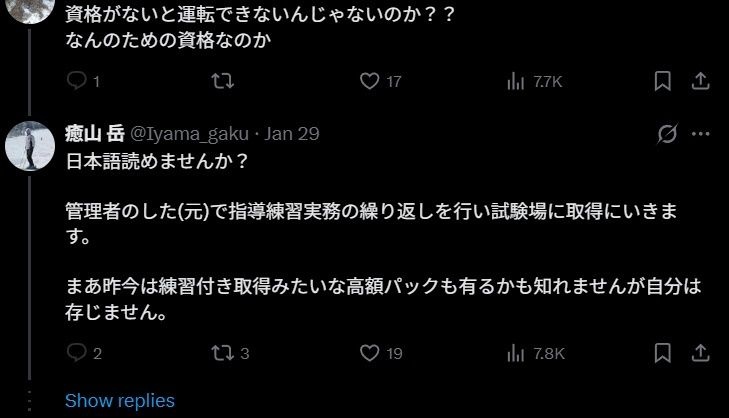Like Iyama_gaku's tweet with 19 likes
Image resolution: width=729 pixels, height=418 pixels.
tap(369, 353)
